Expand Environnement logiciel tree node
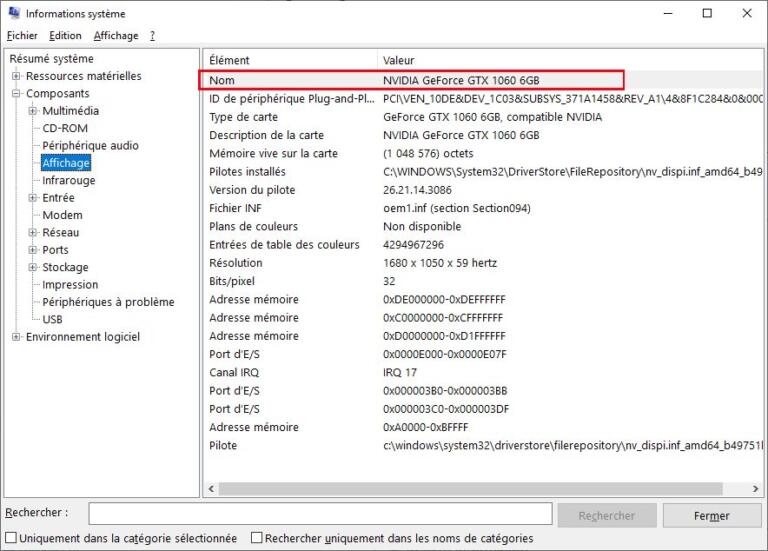 (x=16, y=337)
